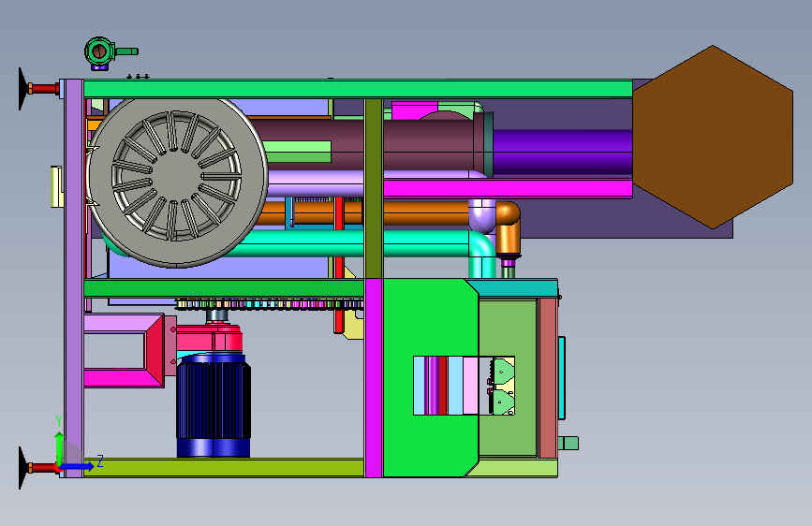Select the pale pink stripe inside the window opening

[x=470, y=386]
